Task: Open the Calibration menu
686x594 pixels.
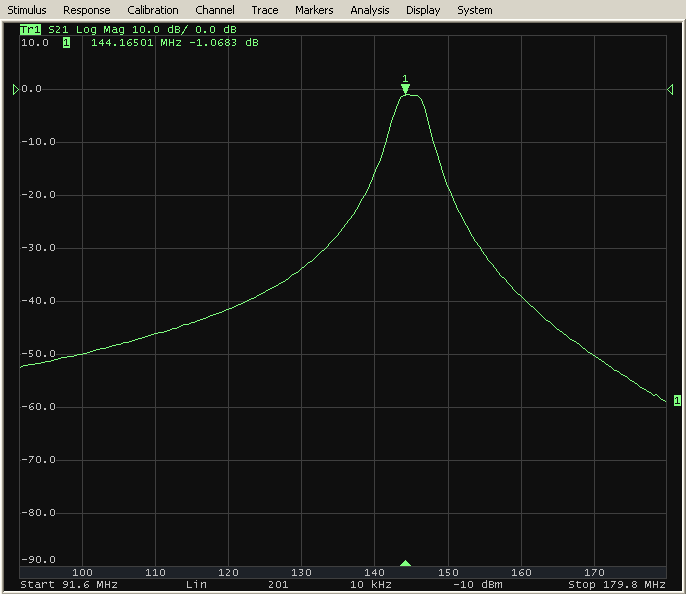Action: (153, 10)
